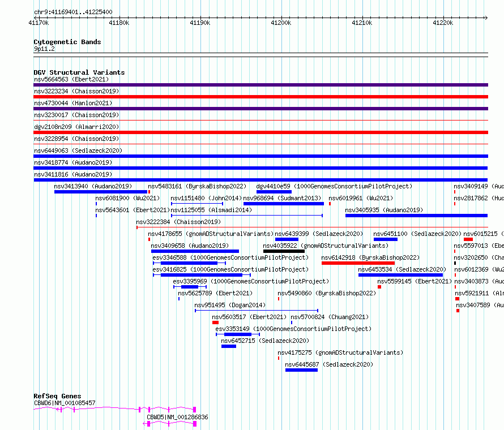504x430 pixels.
Task: Select the nsv6453534 (Sedlazeck2020) blue bar
Action: [x=400, y=275]
